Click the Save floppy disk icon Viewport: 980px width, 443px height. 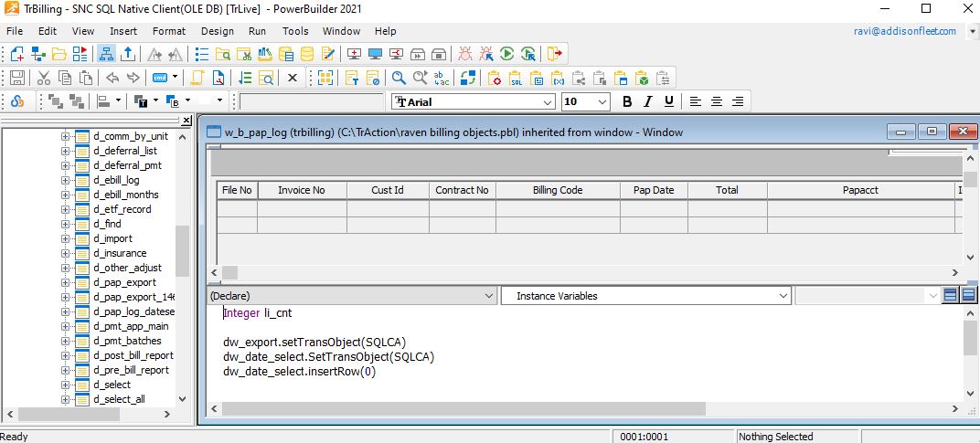pyautogui.click(x=17, y=78)
